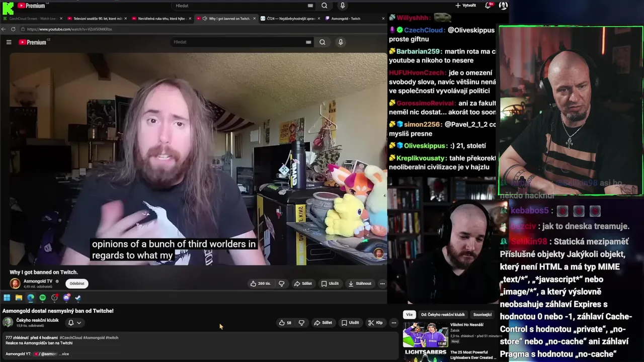Click the Why I got banned on Twitch title
The image size is (644, 362).
pos(44,273)
